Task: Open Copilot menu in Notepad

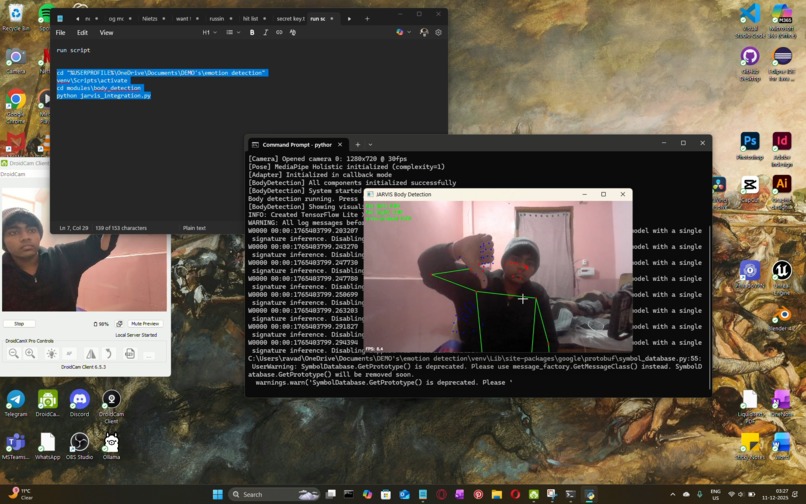Action: tap(403, 32)
